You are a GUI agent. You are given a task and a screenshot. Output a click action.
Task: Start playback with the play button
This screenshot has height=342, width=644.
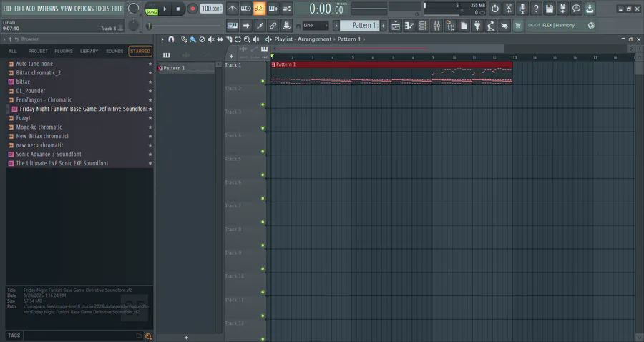pos(165,8)
